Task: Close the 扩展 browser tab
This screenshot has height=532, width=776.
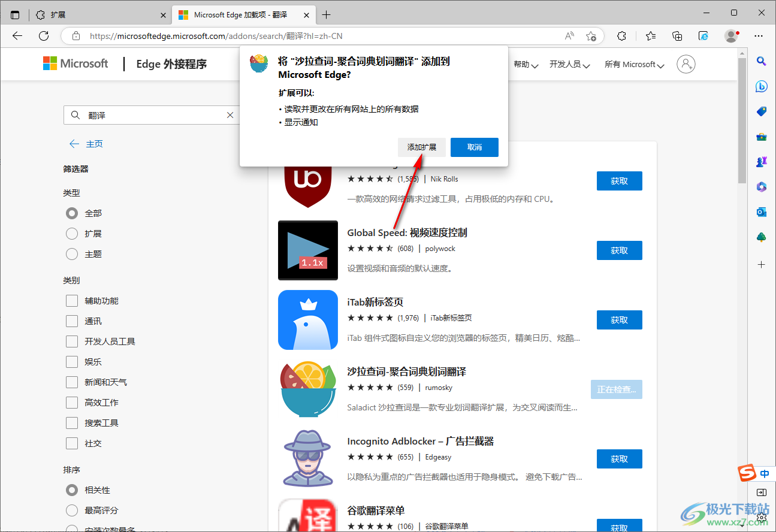Action: click(164, 15)
